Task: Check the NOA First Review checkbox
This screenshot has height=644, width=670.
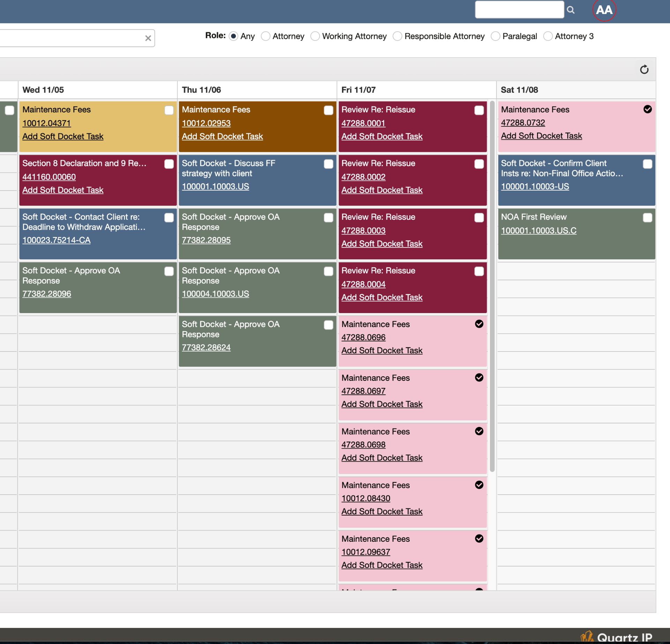Action: pyautogui.click(x=647, y=217)
